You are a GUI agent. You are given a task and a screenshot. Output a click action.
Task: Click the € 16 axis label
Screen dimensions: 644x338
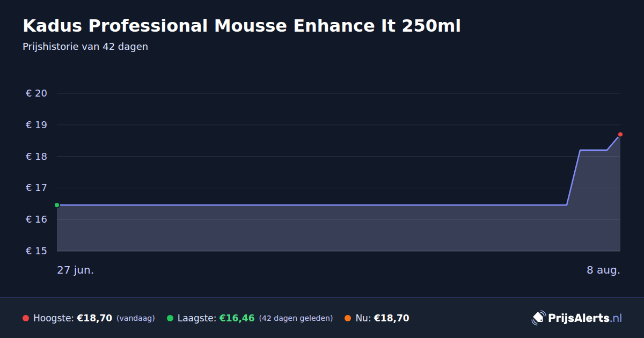coord(36,219)
